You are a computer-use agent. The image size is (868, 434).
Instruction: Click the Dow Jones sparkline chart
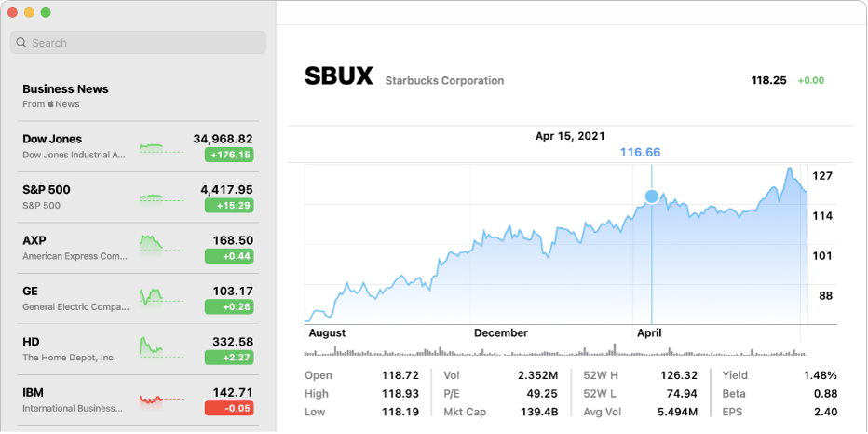161,148
